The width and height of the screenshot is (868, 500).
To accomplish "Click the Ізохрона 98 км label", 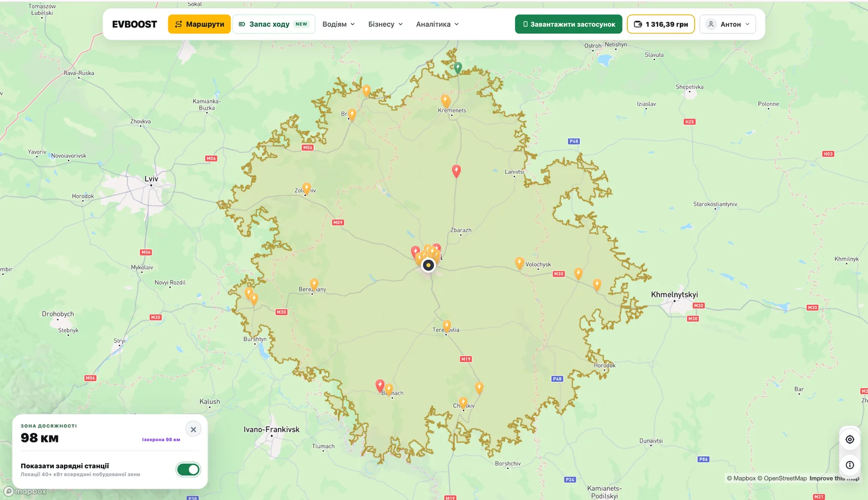I will click(161, 440).
